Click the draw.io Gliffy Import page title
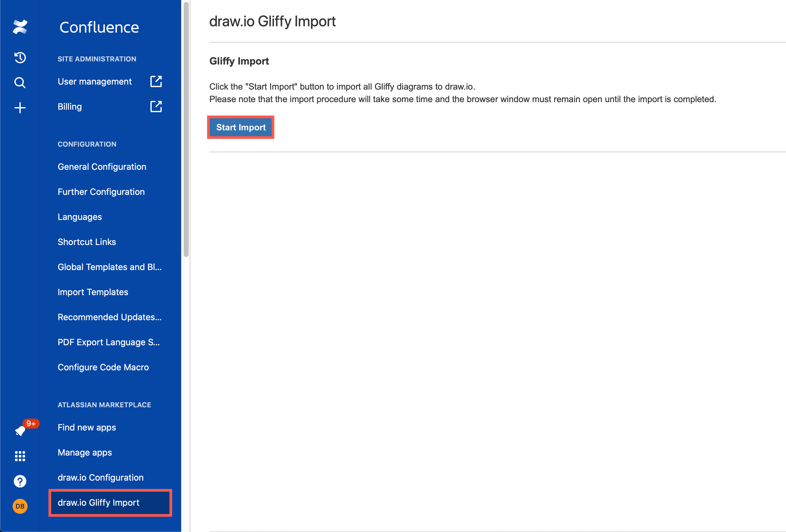Screen dimensions: 786x532 [x=272, y=21]
